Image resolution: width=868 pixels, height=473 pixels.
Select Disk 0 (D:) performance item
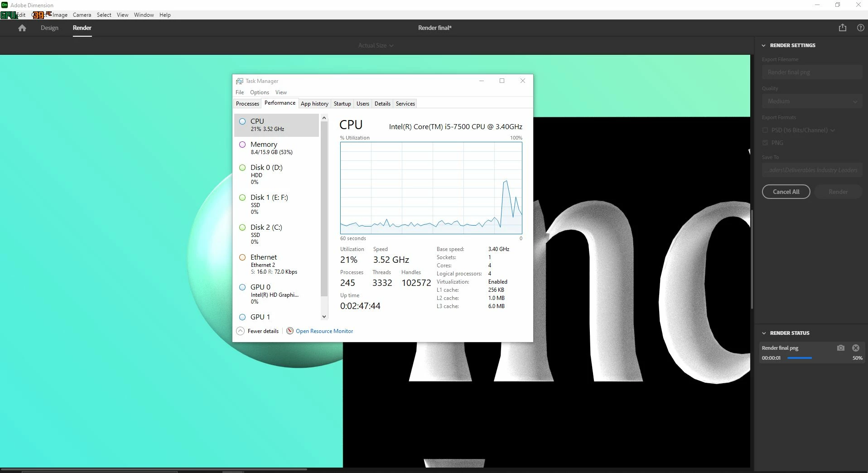[x=276, y=174]
